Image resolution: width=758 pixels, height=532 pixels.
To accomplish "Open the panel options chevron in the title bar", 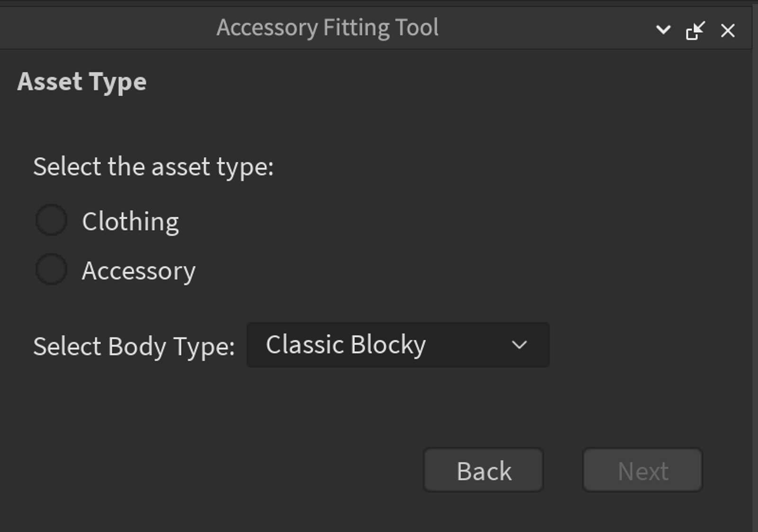I will (663, 30).
